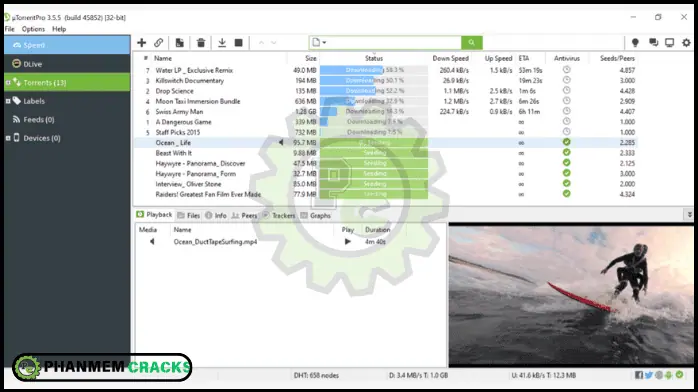This screenshot has height=392, width=698.
Task: Click the Remove torrent trash icon
Action: point(201,43)
